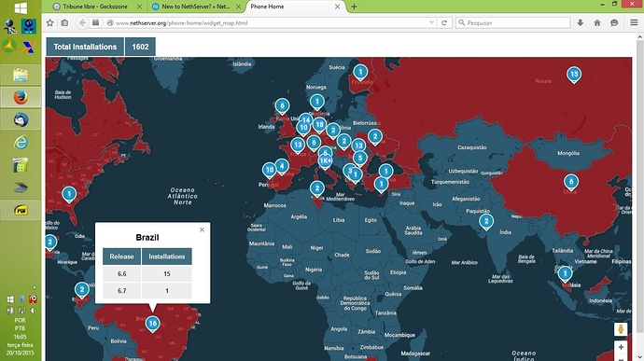
Task: Open the scanner app on taskbar
Action: (21, 187)
